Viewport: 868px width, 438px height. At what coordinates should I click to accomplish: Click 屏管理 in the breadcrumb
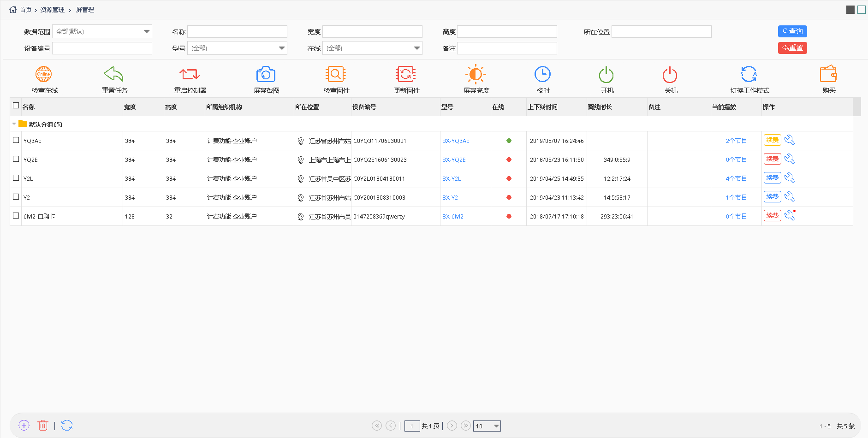tap(85, 10)
